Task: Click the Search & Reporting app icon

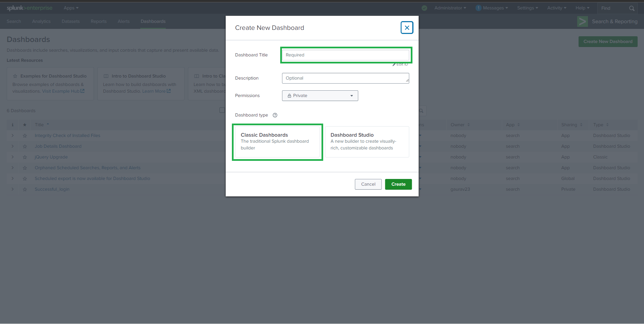Action: click(583, 21)
